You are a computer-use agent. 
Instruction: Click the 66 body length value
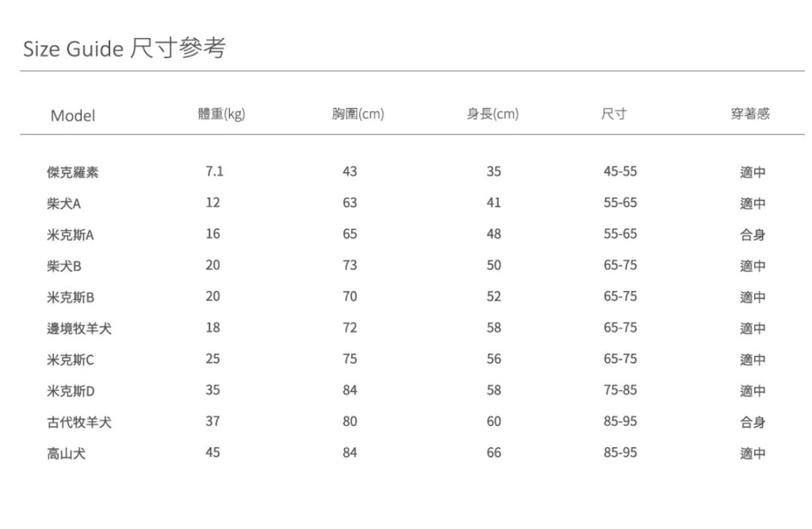[x=494, y=453]
